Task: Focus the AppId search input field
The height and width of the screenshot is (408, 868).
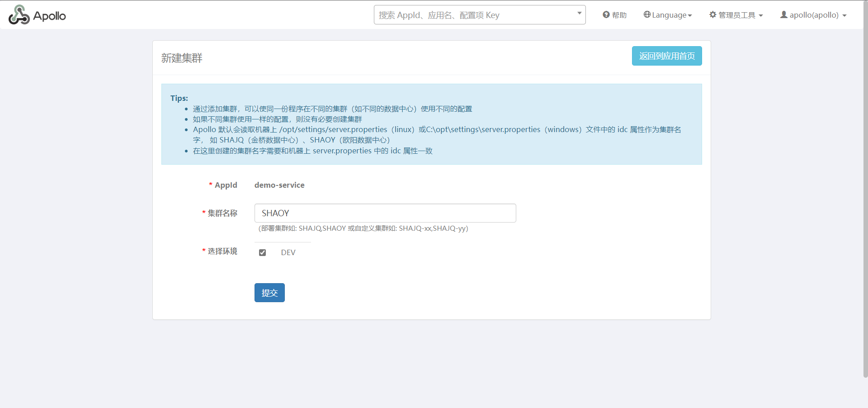Action: pos(475,15)
